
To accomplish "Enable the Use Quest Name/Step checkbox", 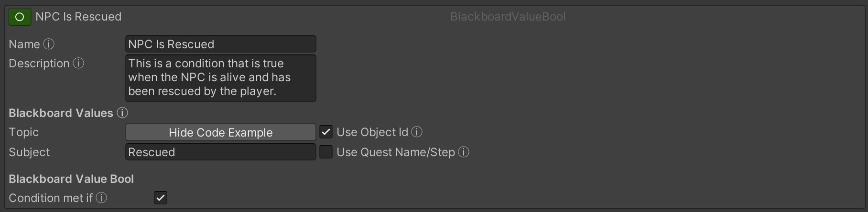I will pyautogui.click(x=326, y=152).
